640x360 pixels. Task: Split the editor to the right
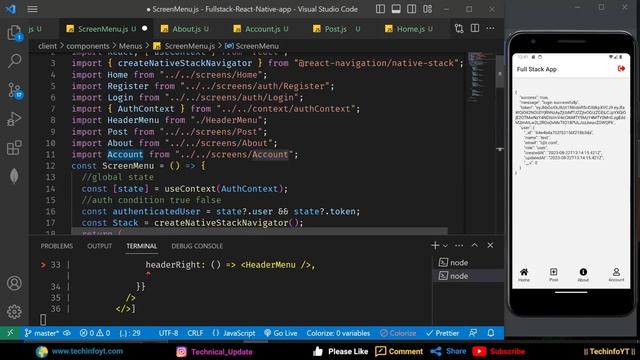click(475, 29)
